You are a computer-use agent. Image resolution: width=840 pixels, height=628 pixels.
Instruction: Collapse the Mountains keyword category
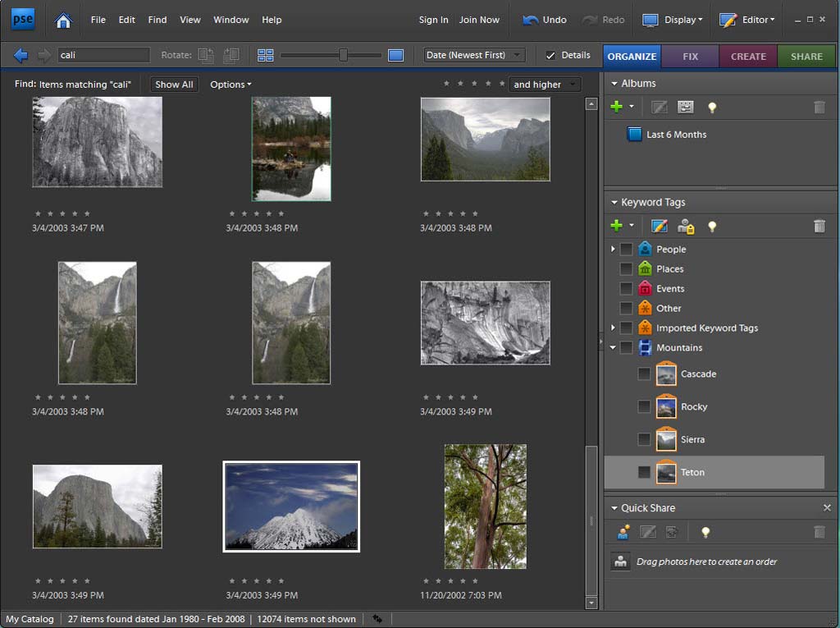[x=612, y=347]
